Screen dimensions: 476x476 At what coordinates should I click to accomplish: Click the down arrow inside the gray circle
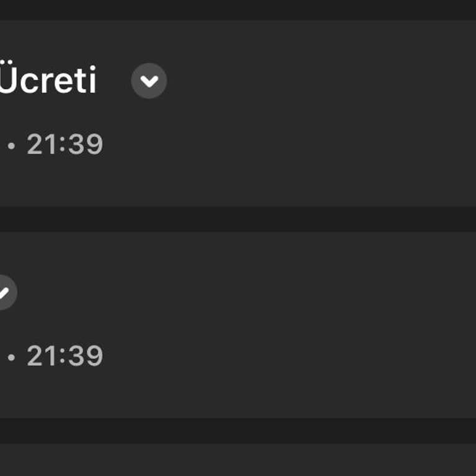149,81
